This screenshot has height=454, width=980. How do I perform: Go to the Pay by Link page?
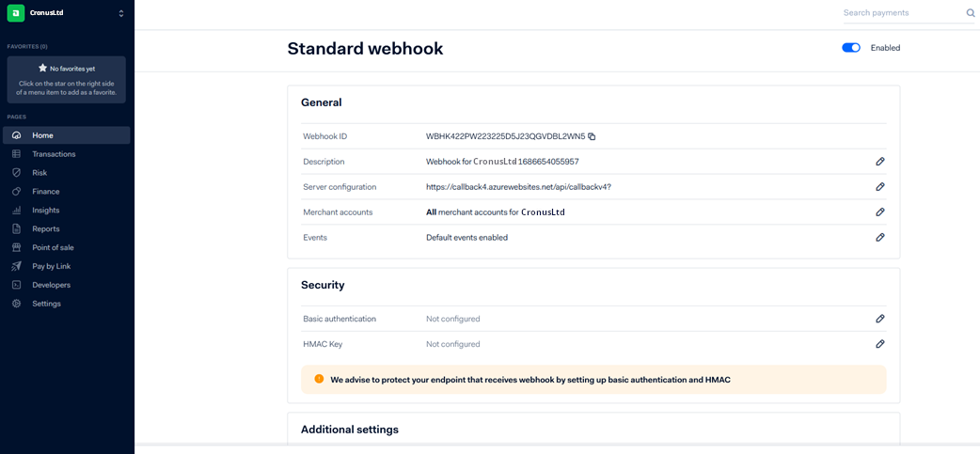[x=51, y=266]
